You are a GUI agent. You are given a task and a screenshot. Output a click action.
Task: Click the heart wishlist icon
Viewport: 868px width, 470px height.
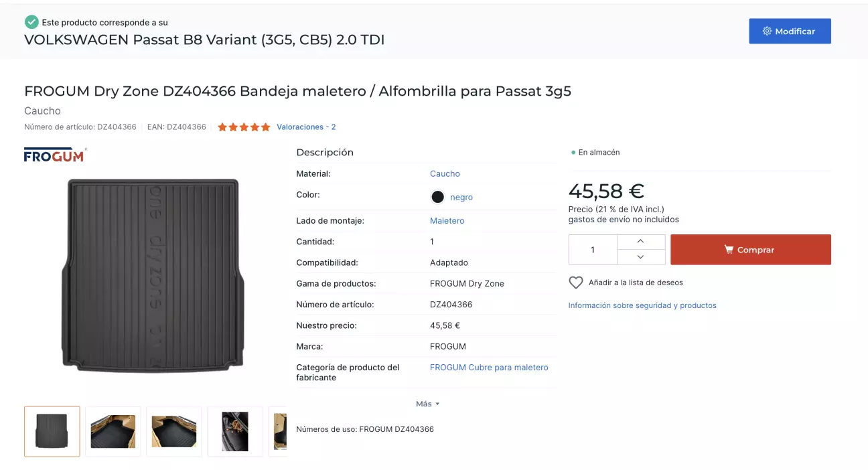coord(576,283)
